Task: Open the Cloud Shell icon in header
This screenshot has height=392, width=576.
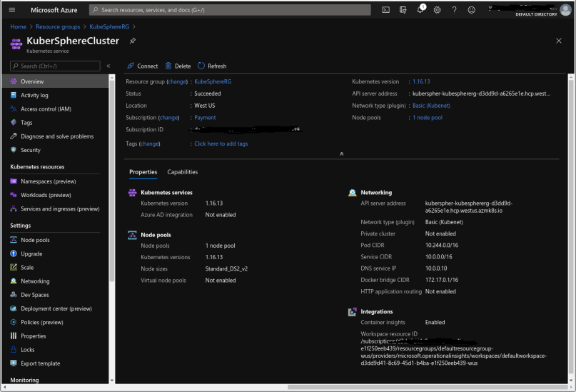Action: [386, 10]
